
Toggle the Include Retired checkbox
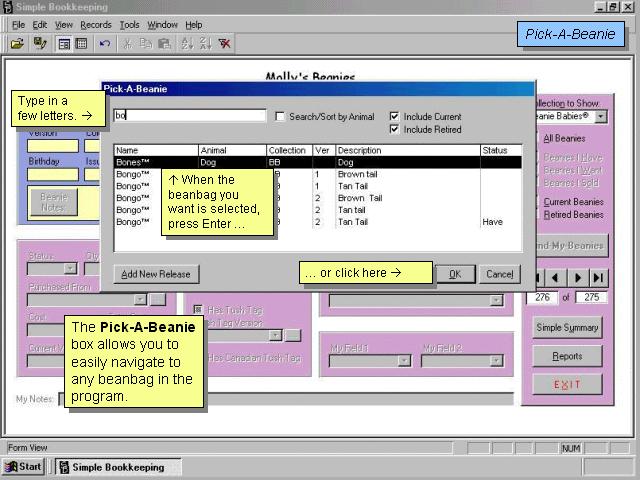[395, 130]
